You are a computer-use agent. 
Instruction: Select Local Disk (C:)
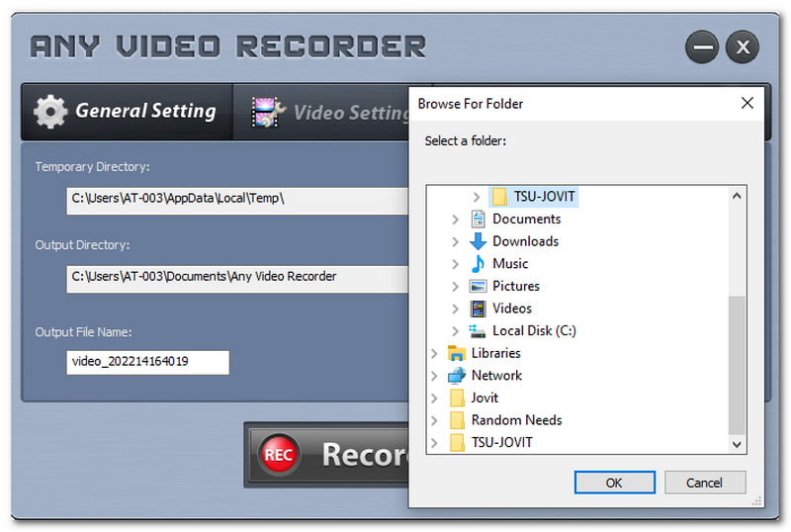click(534, 330)
